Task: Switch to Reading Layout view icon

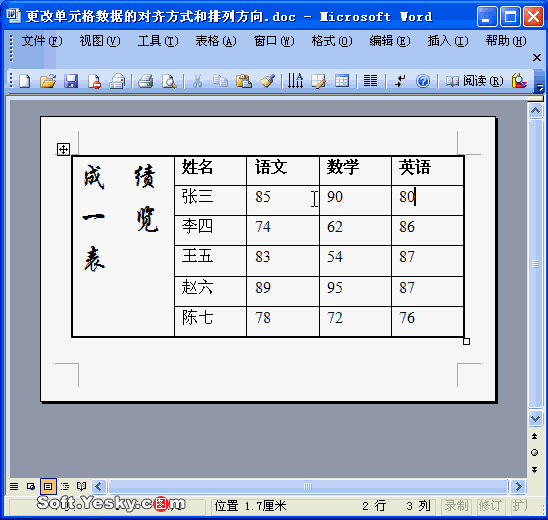Action: (81, 486)
